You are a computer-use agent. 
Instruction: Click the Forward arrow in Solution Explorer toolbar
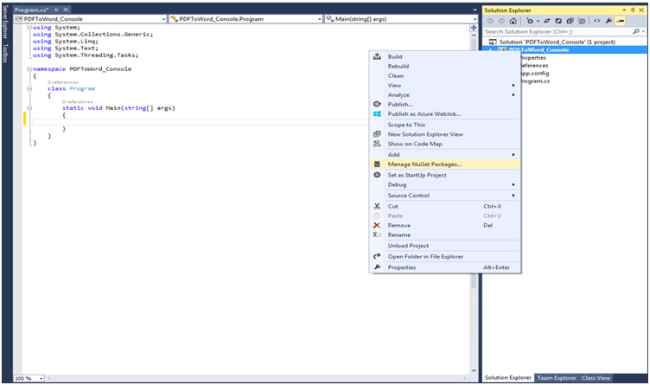(502, 21)
